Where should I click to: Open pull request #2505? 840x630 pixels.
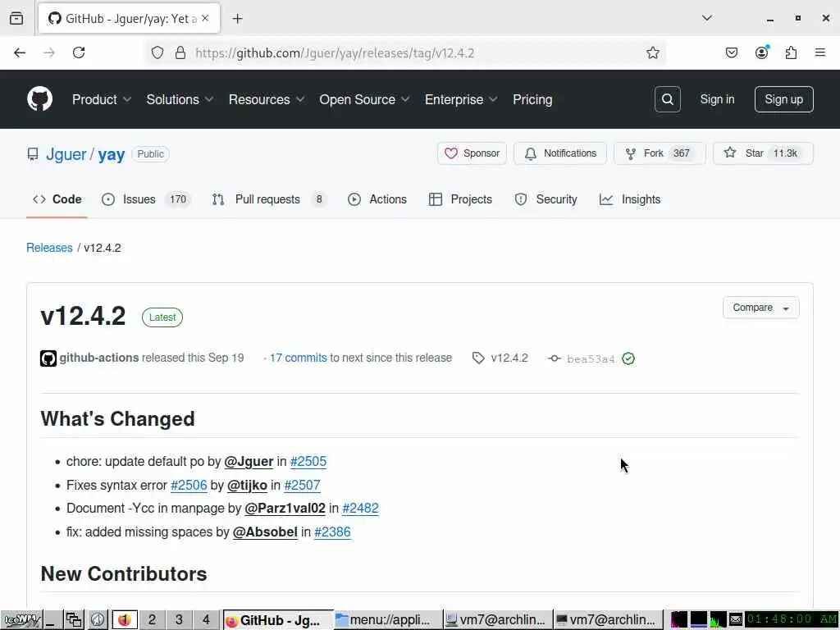pos(308,461)
